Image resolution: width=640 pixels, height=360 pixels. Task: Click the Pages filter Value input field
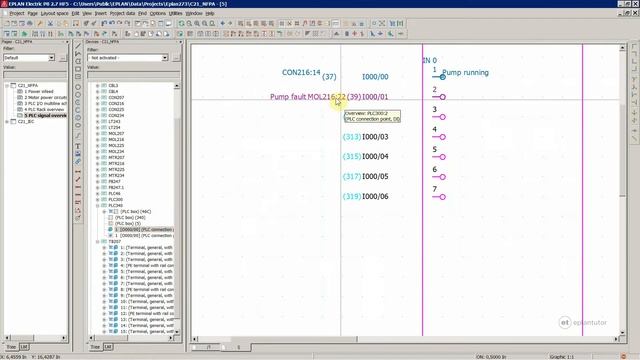(35, 75)
